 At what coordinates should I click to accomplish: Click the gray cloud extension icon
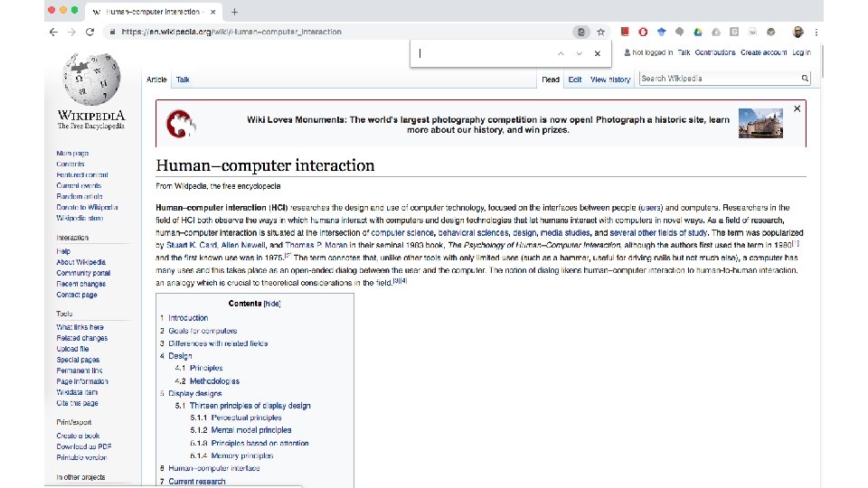(x=716, y=33)
